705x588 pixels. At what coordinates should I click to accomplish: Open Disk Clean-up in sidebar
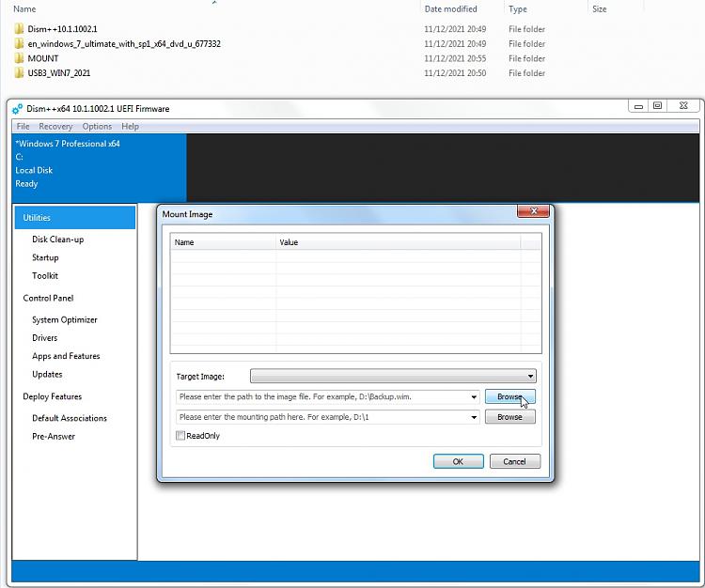pyautogui.click(x=58, y=240)
